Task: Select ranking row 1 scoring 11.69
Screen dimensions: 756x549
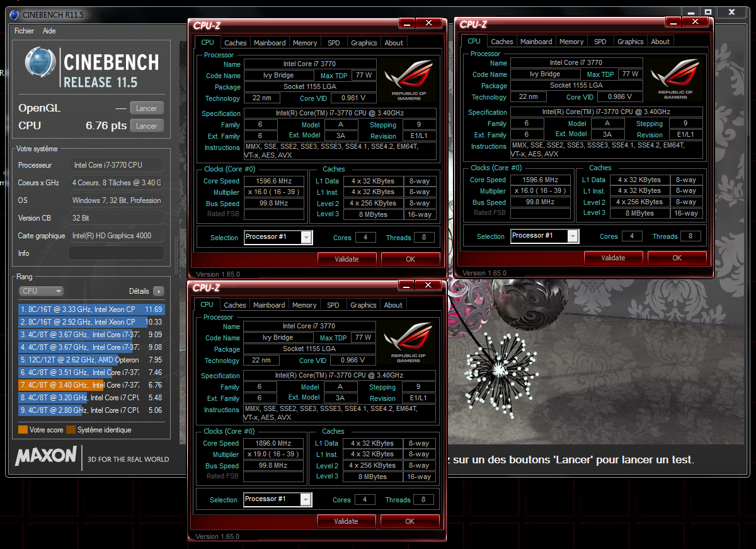Action: pos(92,309)
